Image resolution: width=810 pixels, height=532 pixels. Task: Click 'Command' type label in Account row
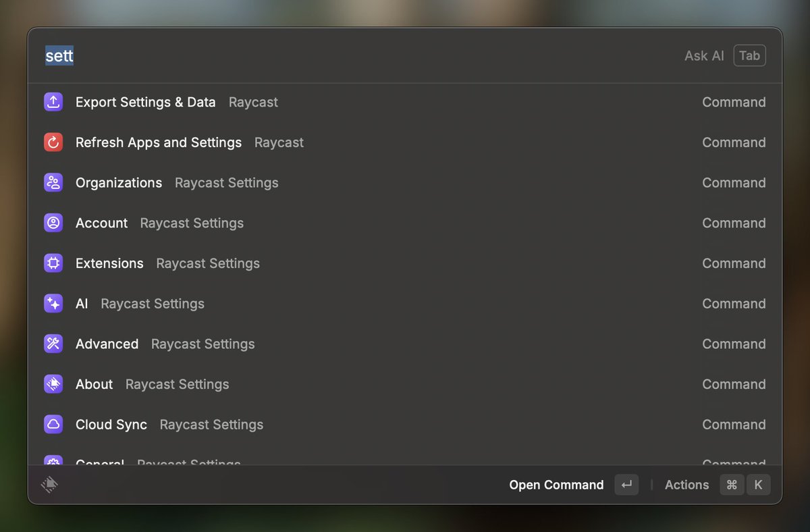pos(734,223)
